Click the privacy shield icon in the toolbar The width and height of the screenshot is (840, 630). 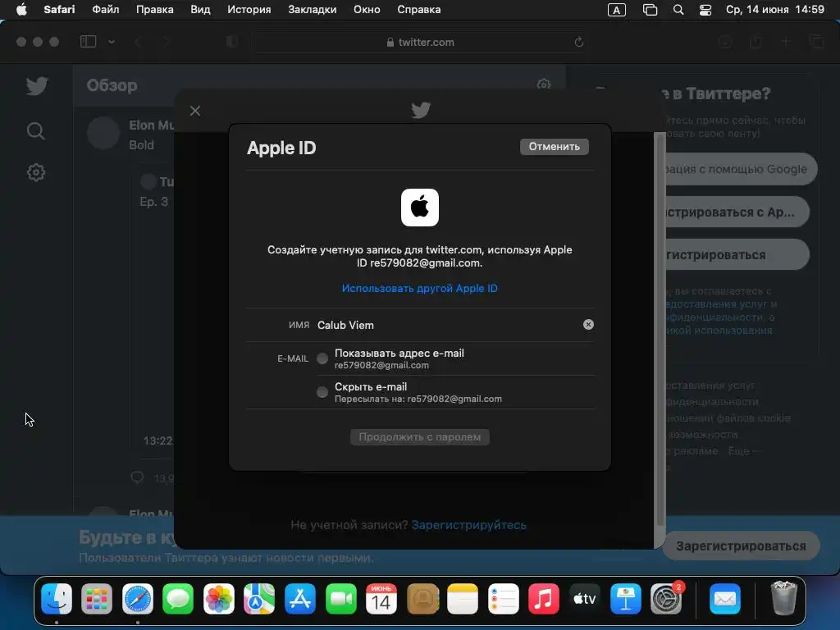[x=232, y=42]
